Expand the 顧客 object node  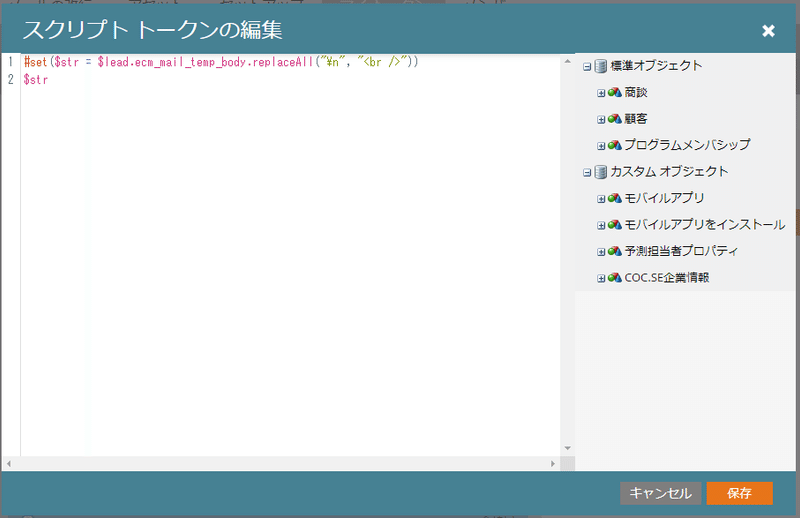pos(601,119)
